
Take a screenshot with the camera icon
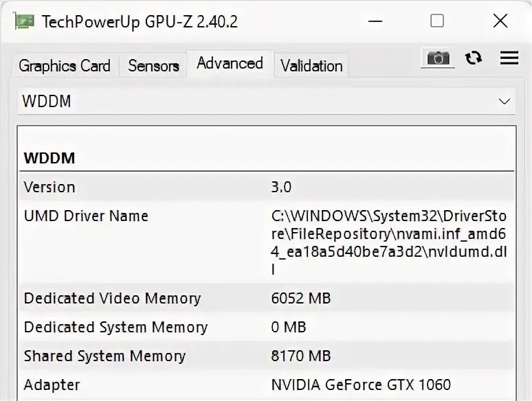[x=438, y=58]
